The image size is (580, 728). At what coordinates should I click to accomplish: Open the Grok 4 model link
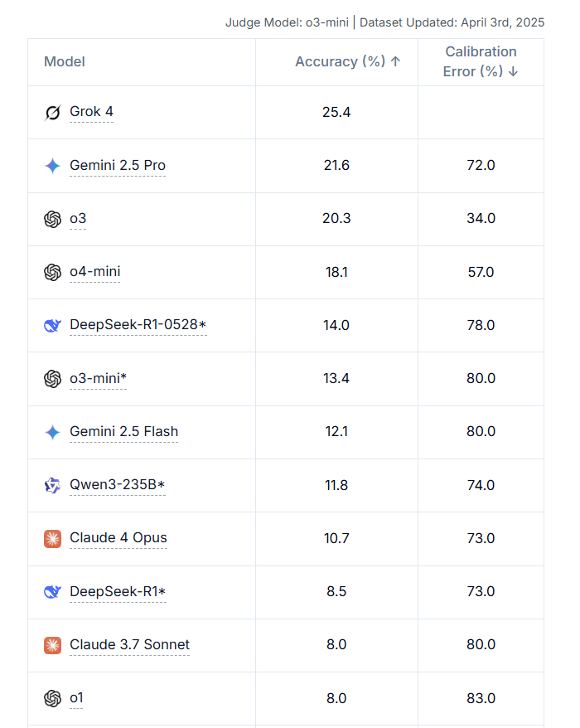pos(91,112)
